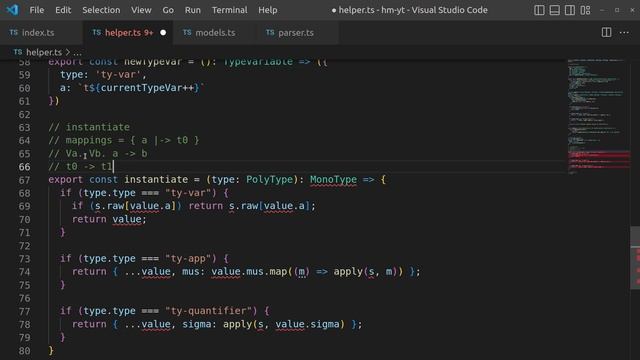Image resolution: width=640 pixels, height=360 pixels.
Task: Click the 'instantiate' function name on line 67
Action: [x=156, y=180]
